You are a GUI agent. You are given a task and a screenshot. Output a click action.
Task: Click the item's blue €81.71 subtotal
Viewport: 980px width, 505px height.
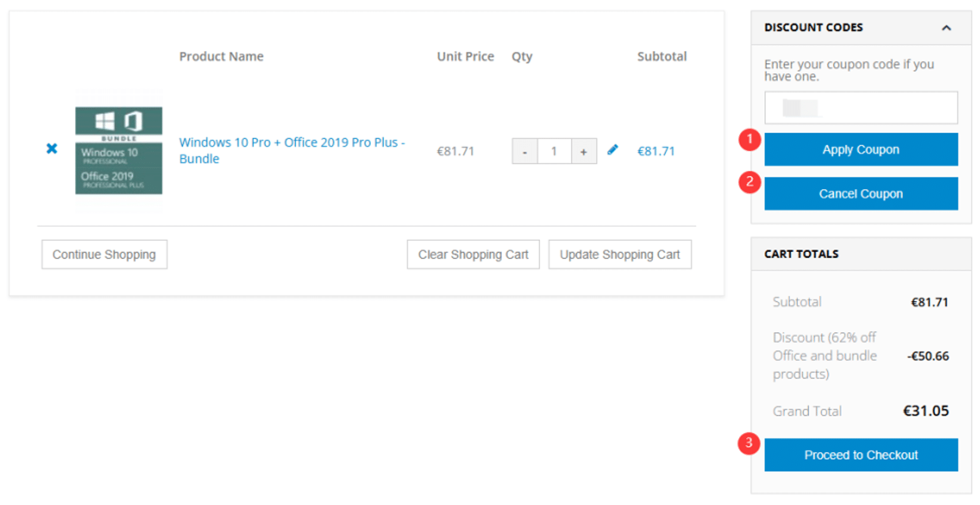pyautogui.click(x=656, y=151)
